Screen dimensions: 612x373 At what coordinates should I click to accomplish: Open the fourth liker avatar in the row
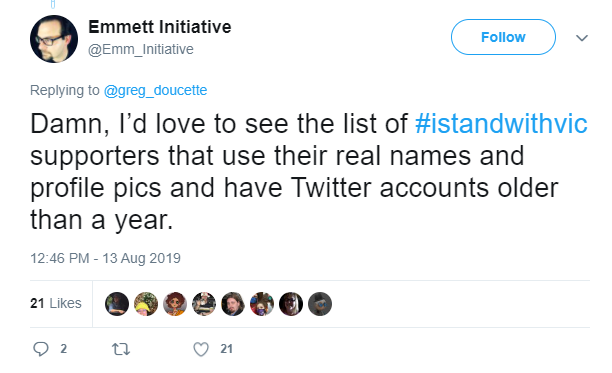[x=204, y=304]
